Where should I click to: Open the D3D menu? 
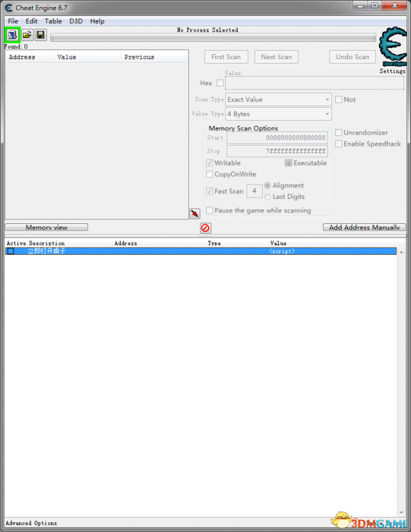click(x=76, y=21)
